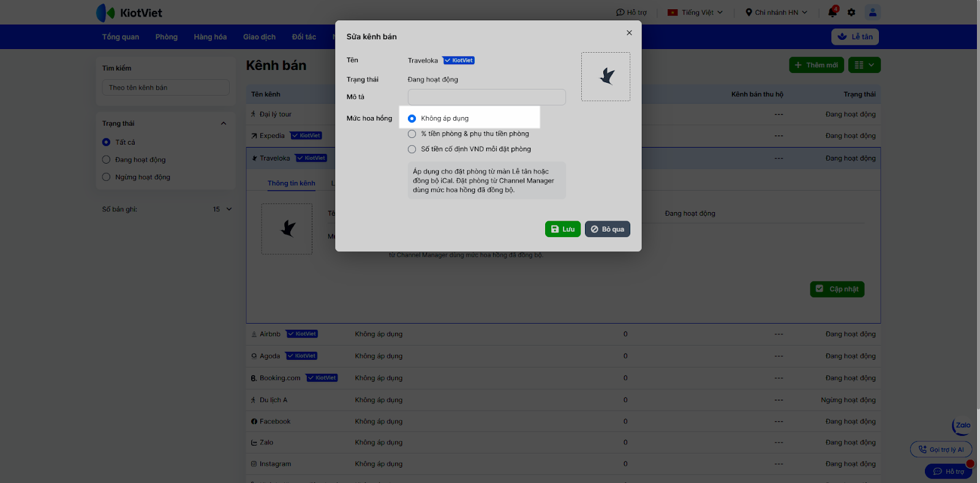Image resolution: width=980 pixels, height=483 pixels.
Task: Switch to the Thông tin kênh tab
Action: (x=292, y=183)
